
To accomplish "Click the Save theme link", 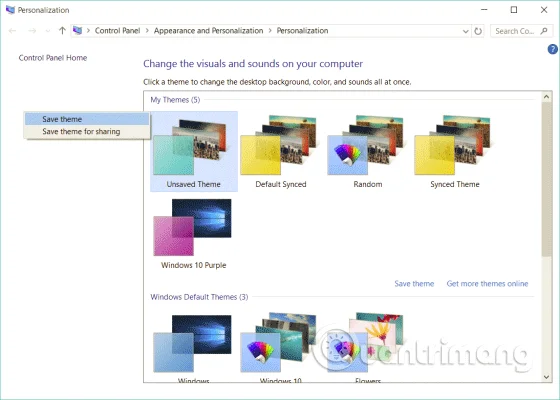I will pos(414,284).
